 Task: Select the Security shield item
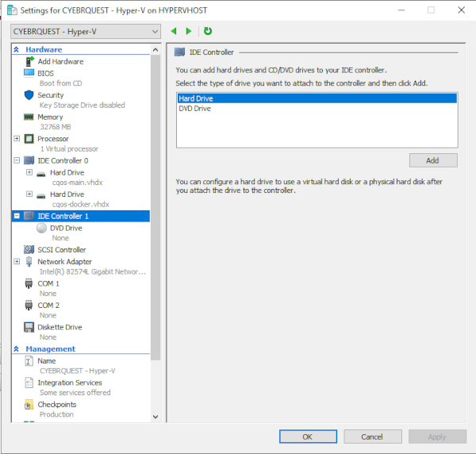[50, 95]
